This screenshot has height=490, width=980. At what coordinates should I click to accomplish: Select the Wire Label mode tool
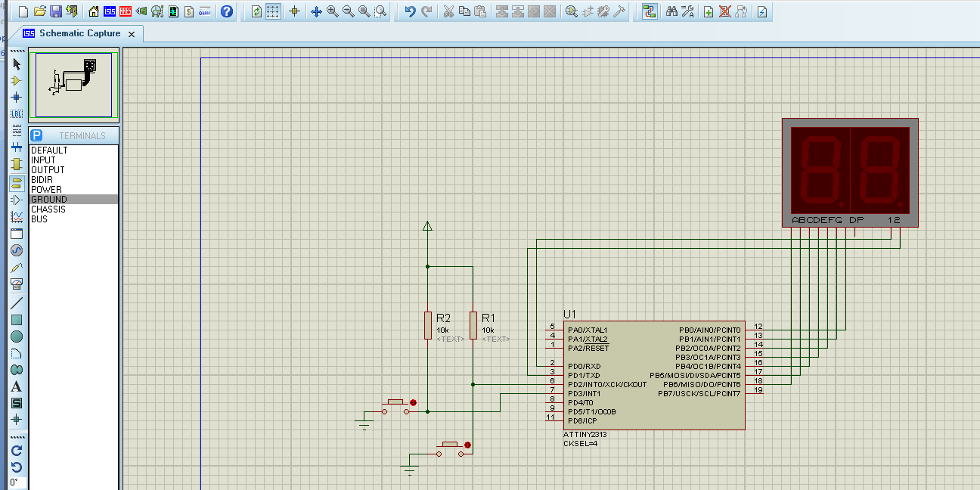16,113
